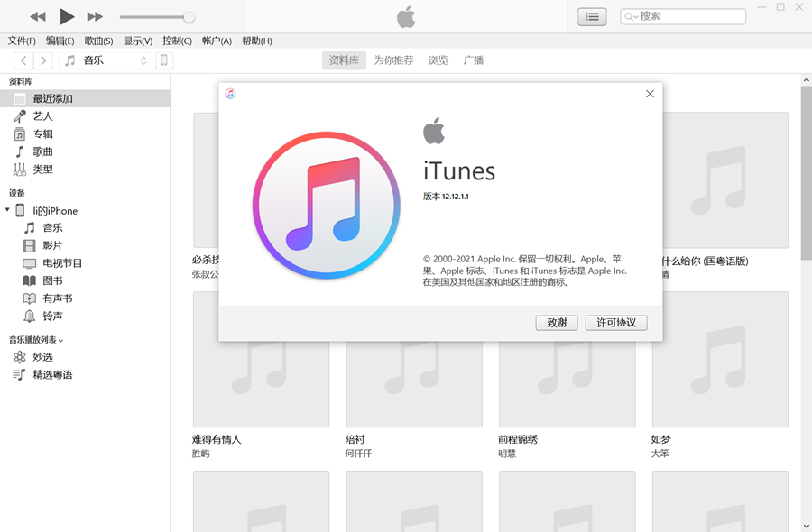
Task: Open 音乐 under the iPhone device
Action: (x=52, y=228)
